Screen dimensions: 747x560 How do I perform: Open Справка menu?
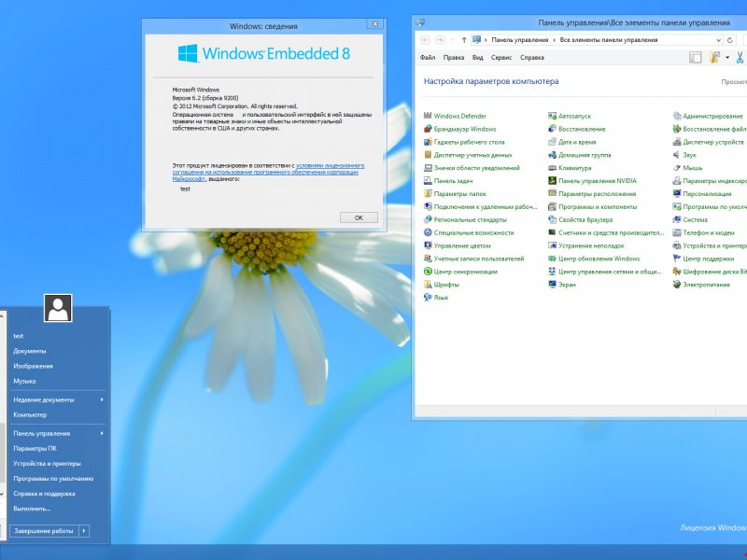click(532, 58)
